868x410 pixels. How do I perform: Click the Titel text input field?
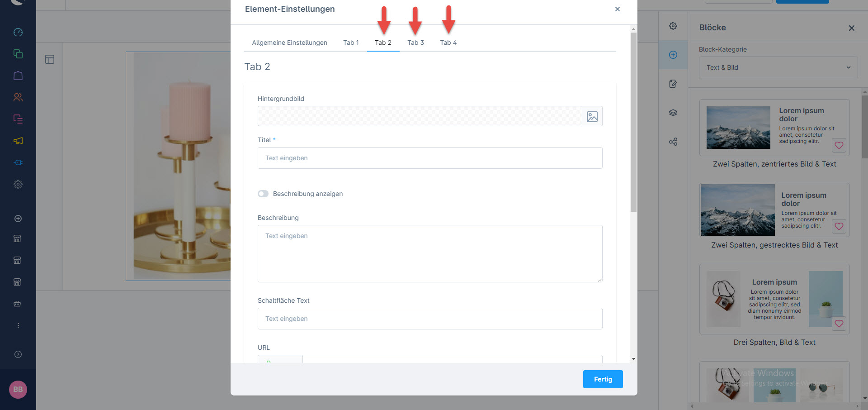pos(429,158)
